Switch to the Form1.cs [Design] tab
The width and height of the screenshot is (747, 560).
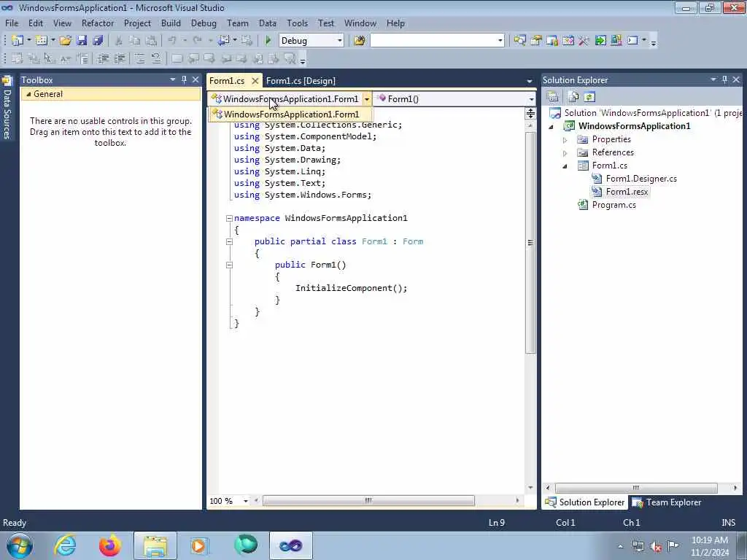(x=301, y=81)
